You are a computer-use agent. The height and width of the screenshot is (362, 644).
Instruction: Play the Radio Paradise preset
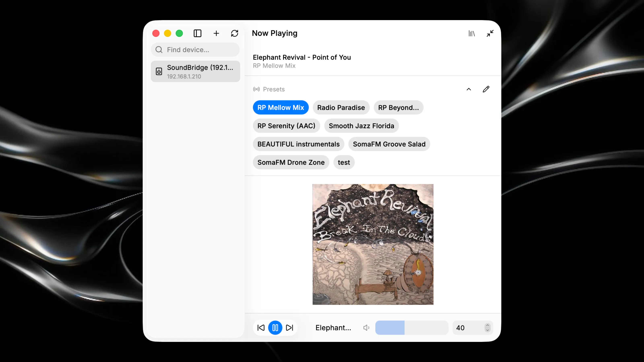click(341, 107)
